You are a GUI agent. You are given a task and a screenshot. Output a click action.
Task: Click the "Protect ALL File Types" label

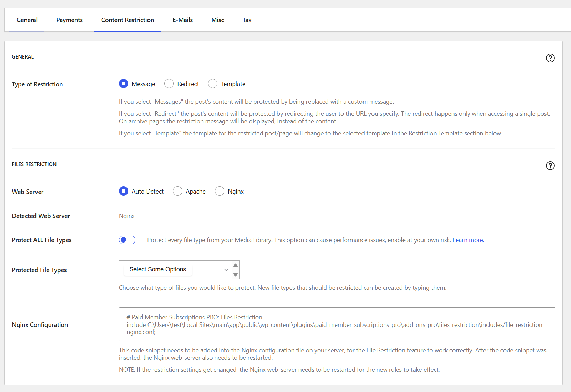click(x=42, y=240)
